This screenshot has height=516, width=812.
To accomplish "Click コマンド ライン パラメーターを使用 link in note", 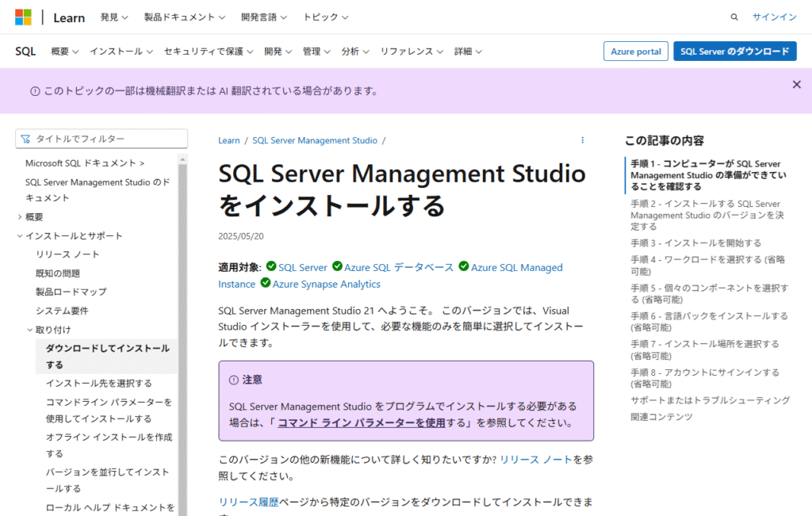I will pos(362,422).
